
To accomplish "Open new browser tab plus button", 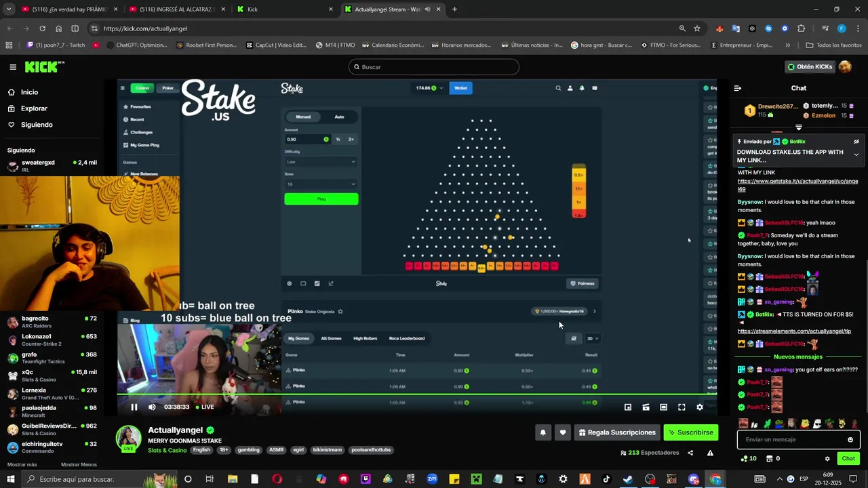I will click(x=454, y=9).
